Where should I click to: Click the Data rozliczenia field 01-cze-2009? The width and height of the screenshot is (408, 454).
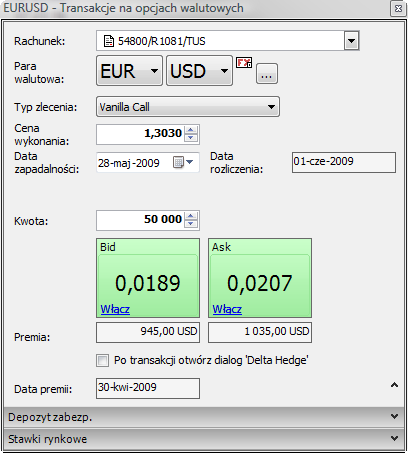(344, 162)
